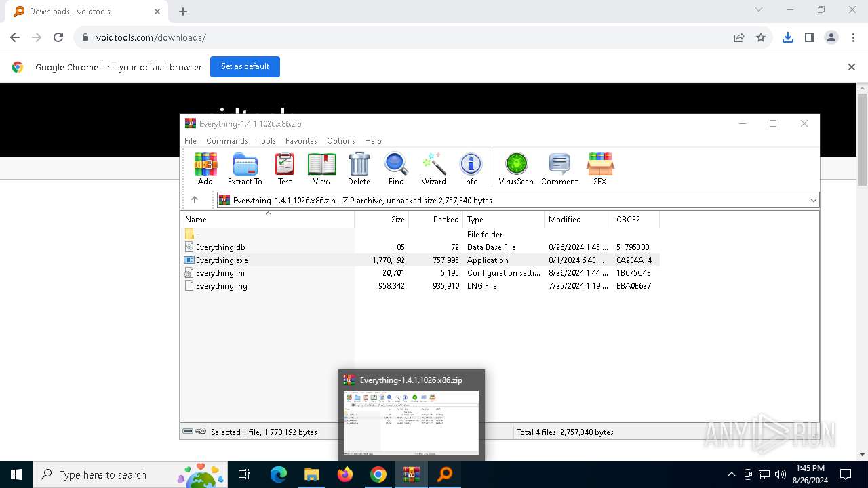The height and width of the screenshot is (488, 868).
Task: Select the Downloads - voidtools tab
Action: pyautogui.click(x=86, y=12)
